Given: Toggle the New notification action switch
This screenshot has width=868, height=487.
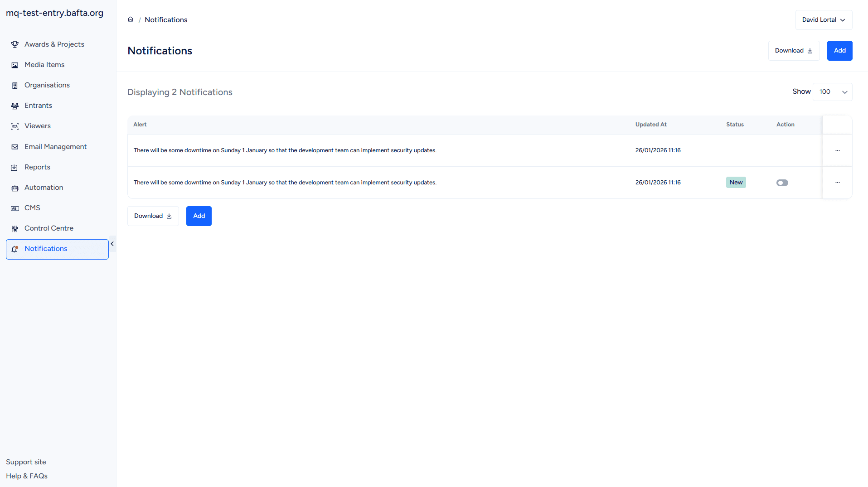Looking at the screenshot, I should 782,183.
